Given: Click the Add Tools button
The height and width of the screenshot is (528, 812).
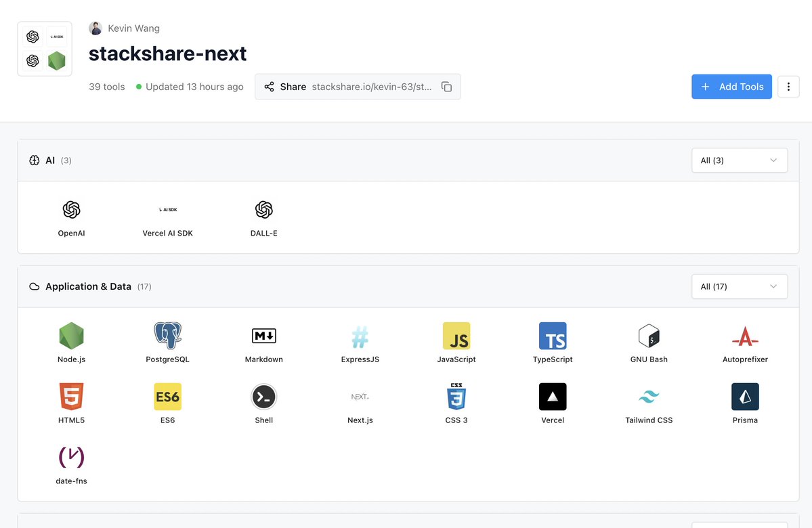Looking at the screenshot, I should (731, 87).
